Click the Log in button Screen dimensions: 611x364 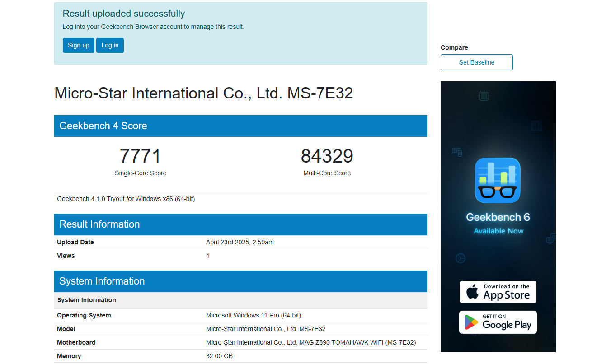[110, 45]
